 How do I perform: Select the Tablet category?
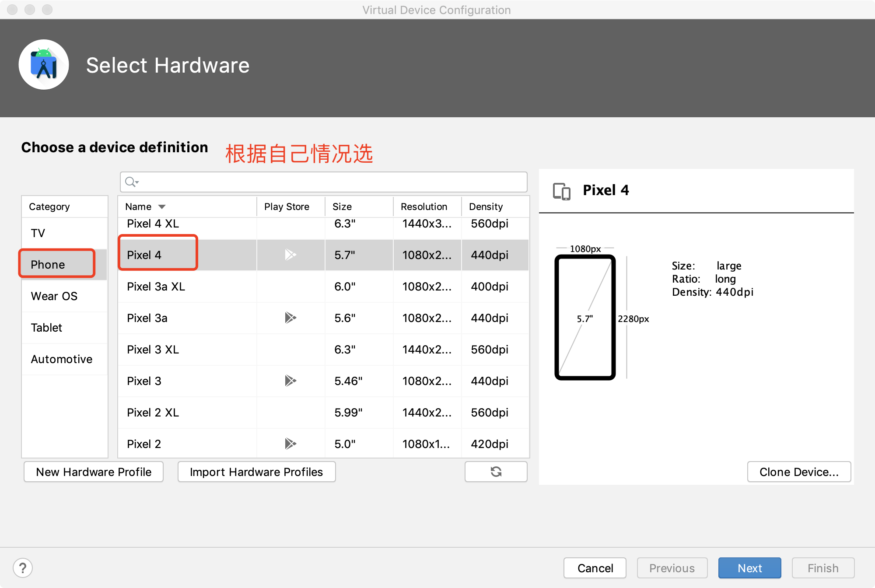tap(65, 328)
